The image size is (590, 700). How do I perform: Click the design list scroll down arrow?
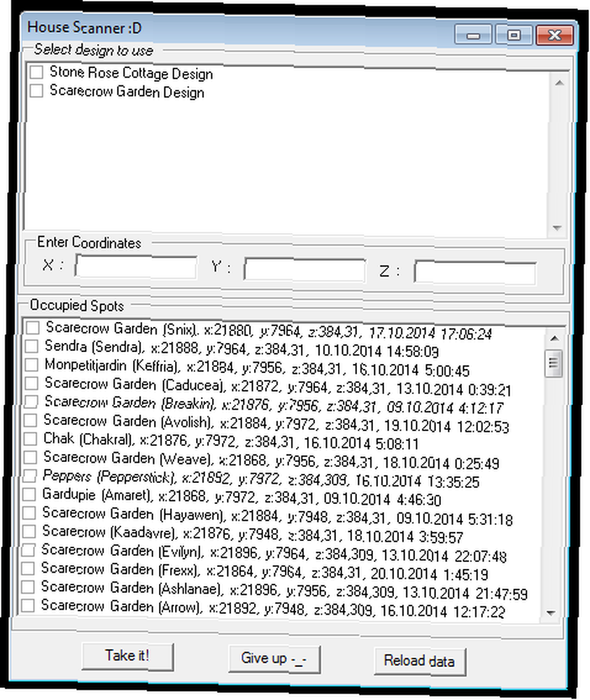click(x=556, y=227)
